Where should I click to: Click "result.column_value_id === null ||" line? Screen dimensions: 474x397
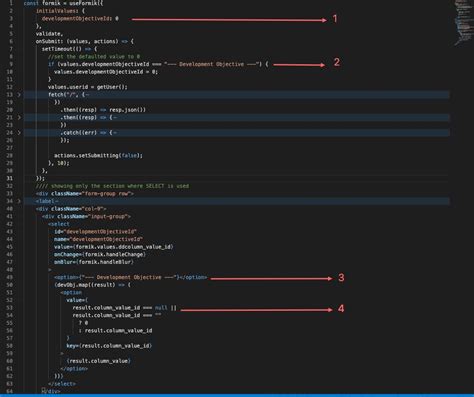point(124,308)
